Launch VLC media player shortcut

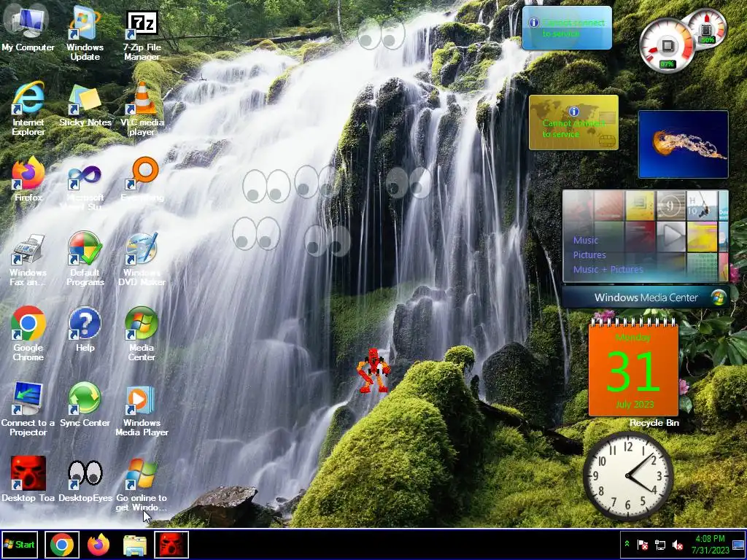(x=142, y=109)
